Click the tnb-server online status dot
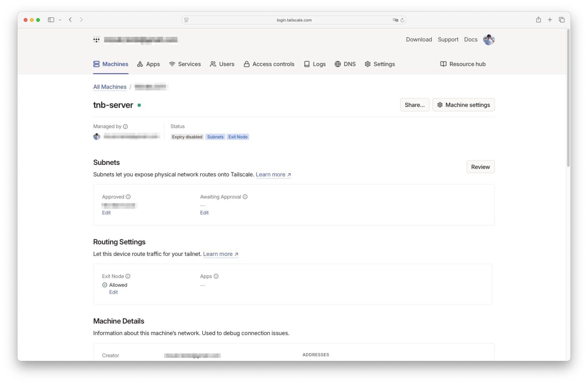The height and width of the screenshot is (384, 588). click(x=139, y=105)
